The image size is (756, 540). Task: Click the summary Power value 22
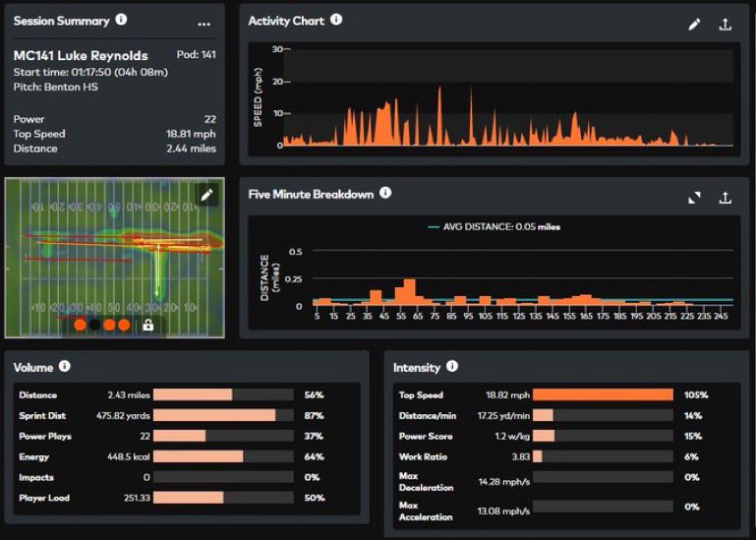point(210,119)
